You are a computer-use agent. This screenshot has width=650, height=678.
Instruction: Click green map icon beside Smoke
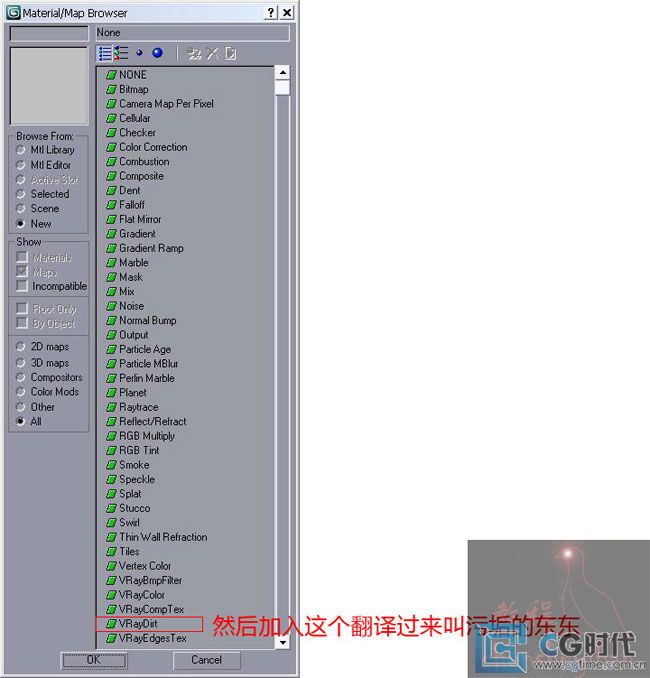(x=112, y=465)
